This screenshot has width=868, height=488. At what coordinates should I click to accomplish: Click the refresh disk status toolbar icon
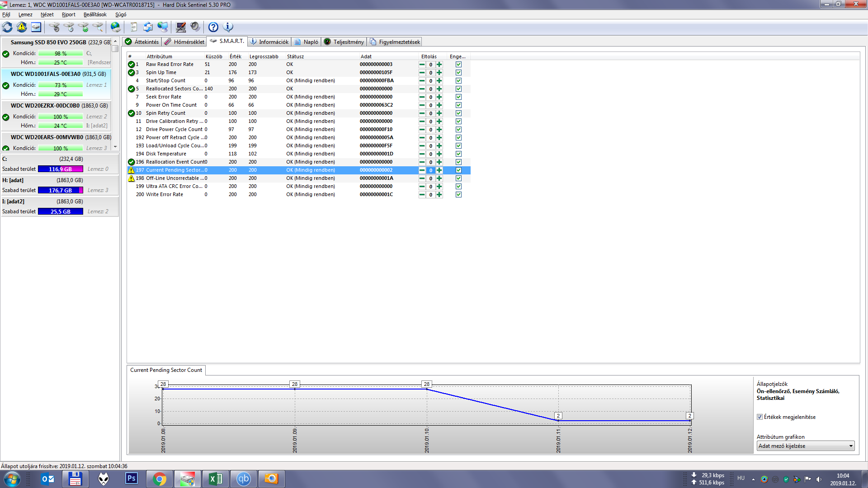[7, 27]
